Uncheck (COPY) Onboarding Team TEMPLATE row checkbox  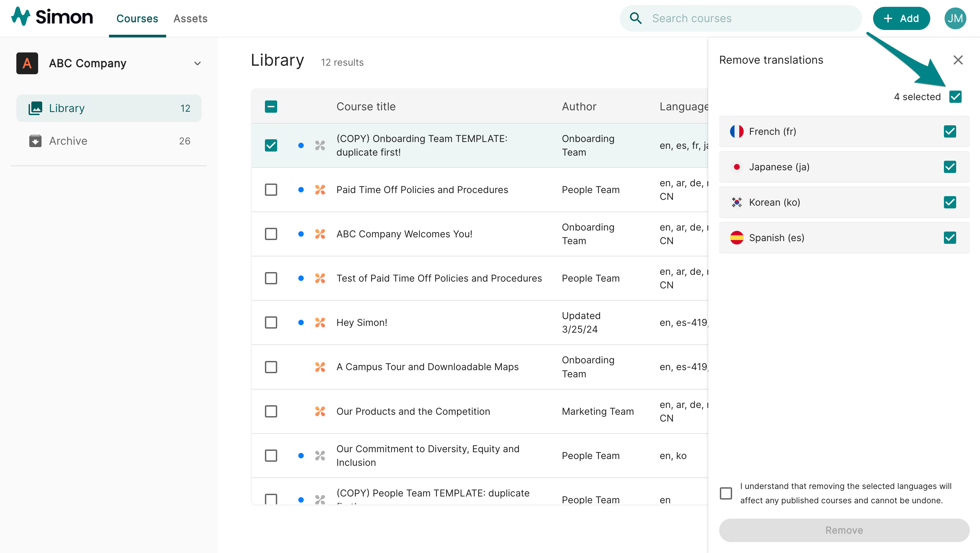pyautogui.click(x=271, y=145)
